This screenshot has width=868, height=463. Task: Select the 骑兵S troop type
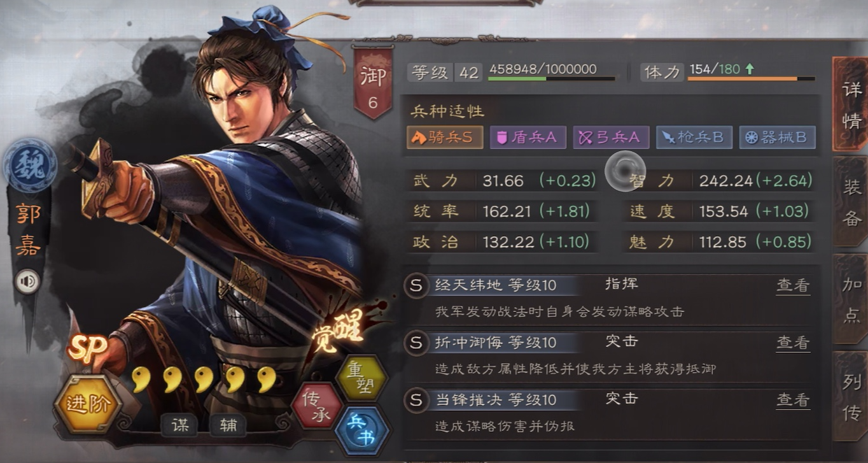pos(445,138)
